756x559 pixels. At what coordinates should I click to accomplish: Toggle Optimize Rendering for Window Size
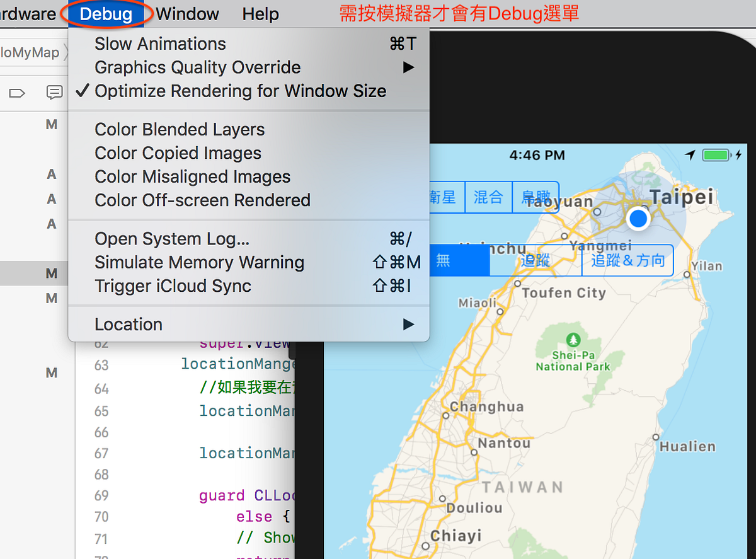[x=239, y=91]
